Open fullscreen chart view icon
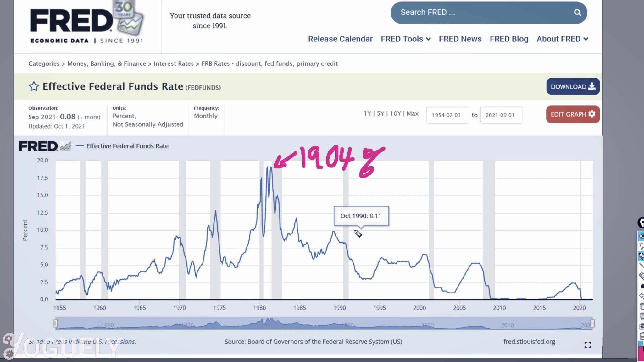 [x=587, y=345]
